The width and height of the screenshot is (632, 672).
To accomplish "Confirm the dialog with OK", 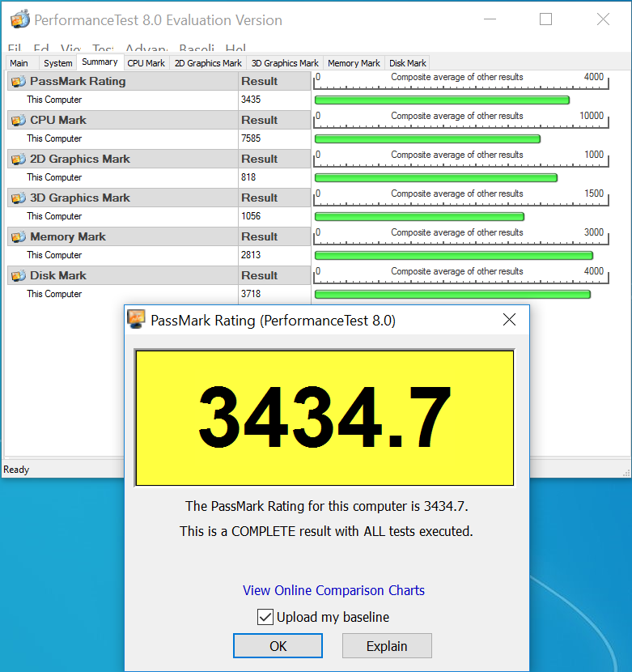I will (278, 646).
